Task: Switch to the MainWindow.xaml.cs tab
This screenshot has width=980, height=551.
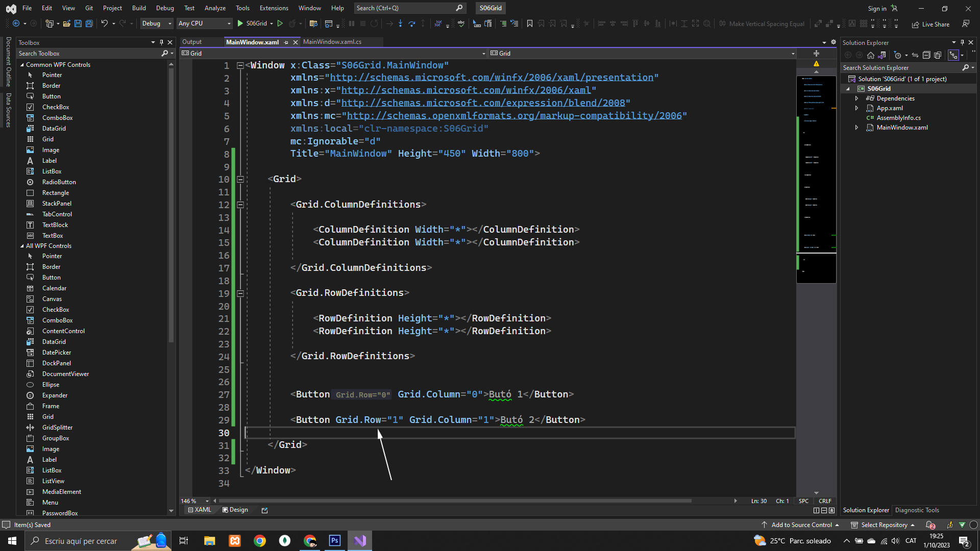Action: (x=332, y=42)
